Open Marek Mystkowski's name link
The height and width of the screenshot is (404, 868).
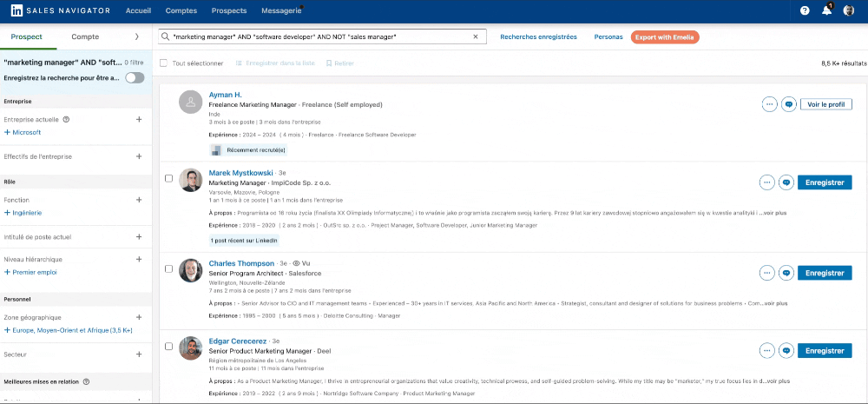coord(240,173)
